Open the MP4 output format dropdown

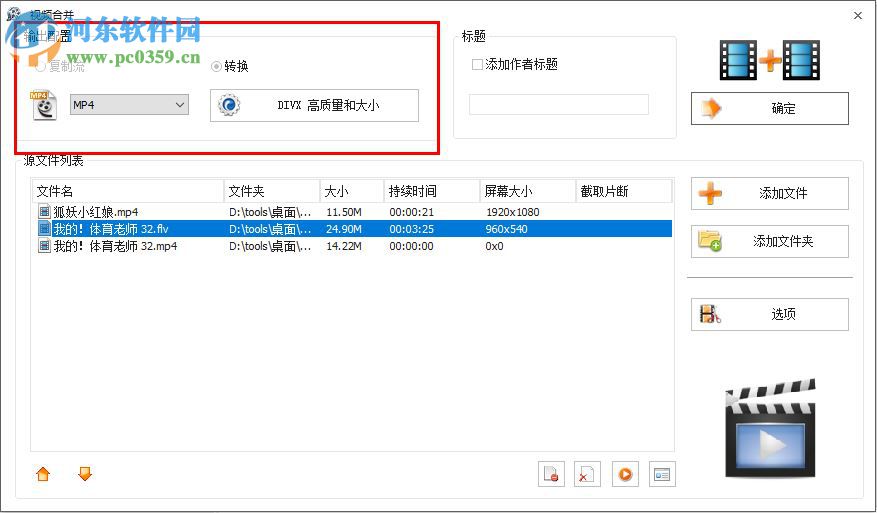coord(129,105)
